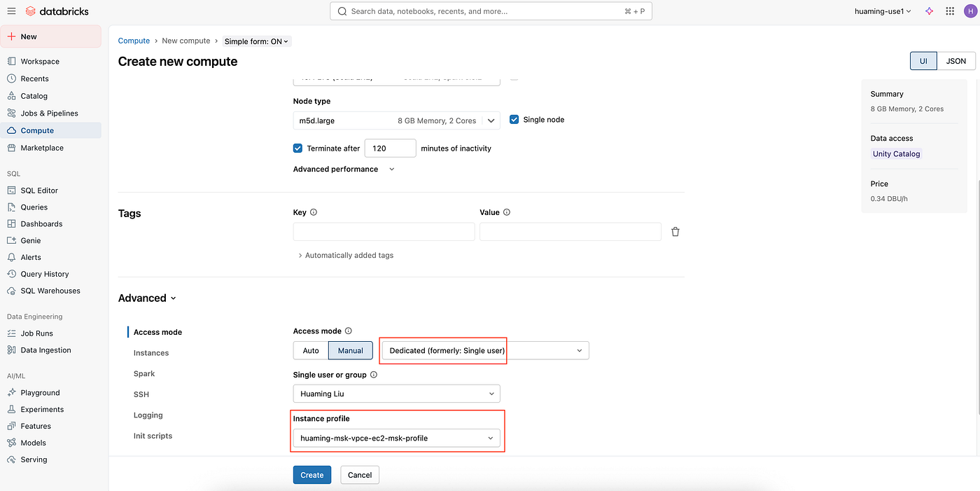
Task: Go to the Instances section
Action: pyautogui.click(x=151, y=353)
